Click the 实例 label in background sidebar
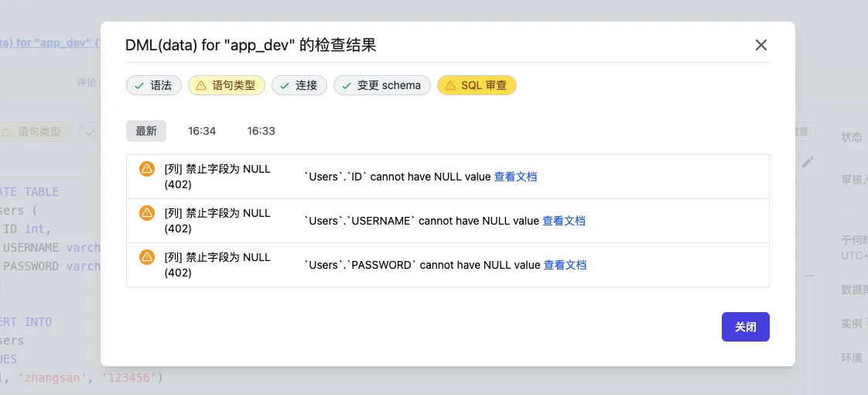 [852, 324]
